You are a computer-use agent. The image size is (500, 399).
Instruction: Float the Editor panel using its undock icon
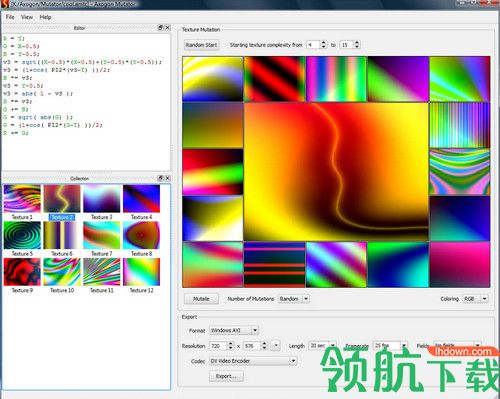point(160,28)
